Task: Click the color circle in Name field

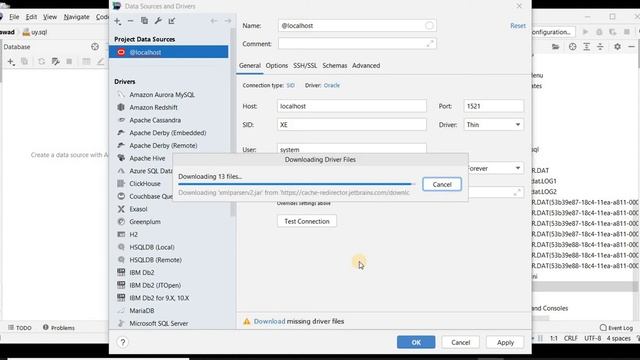Action: click(429, 25)
